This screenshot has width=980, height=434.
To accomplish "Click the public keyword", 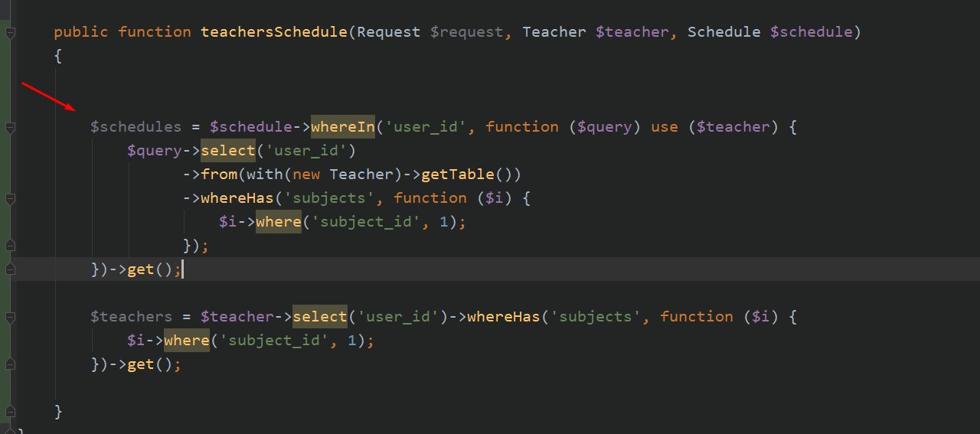I will click(81, 32).
